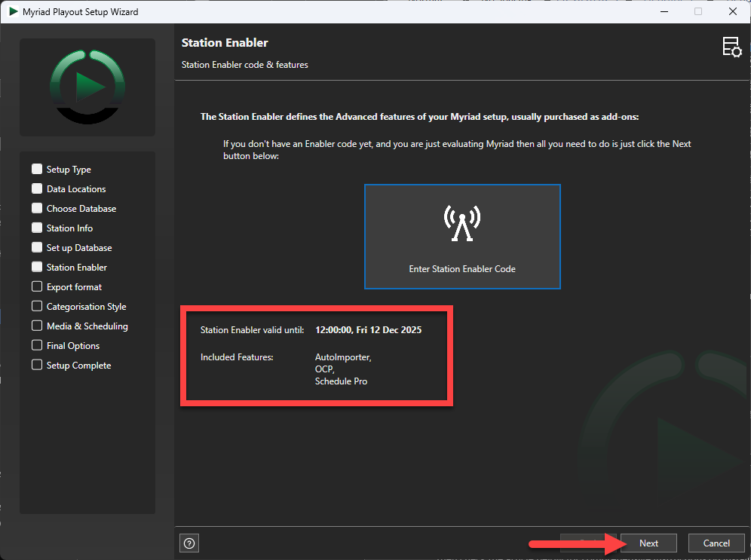Toggle the Final Options step checkbox

tap(37, 346)
